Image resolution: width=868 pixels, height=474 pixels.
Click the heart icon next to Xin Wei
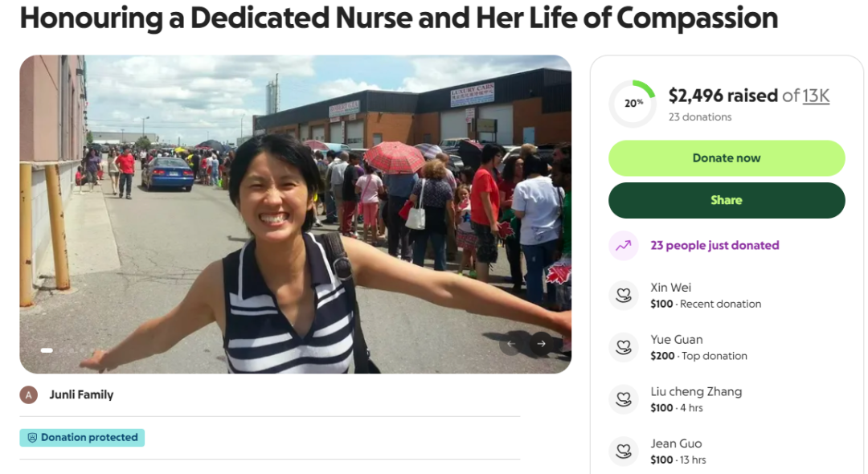(624, 296)
